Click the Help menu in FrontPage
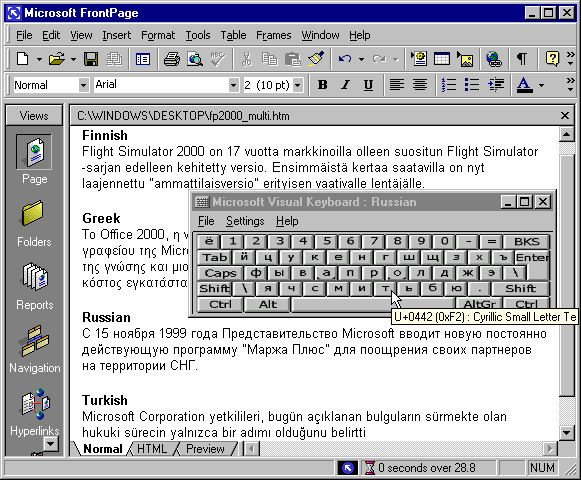The width and height of the screenshot is (581, 480). point(359,35)
